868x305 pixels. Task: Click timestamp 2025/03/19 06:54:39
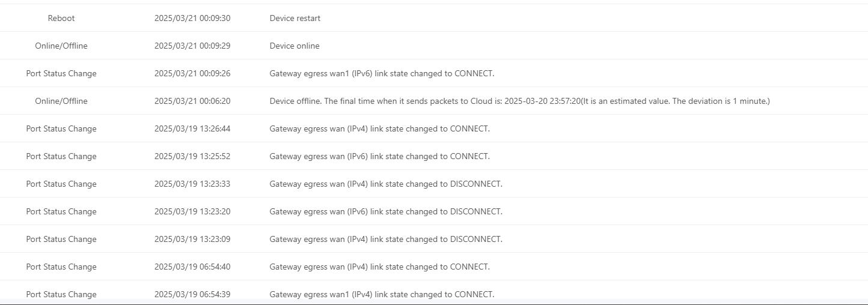(192, 294)
